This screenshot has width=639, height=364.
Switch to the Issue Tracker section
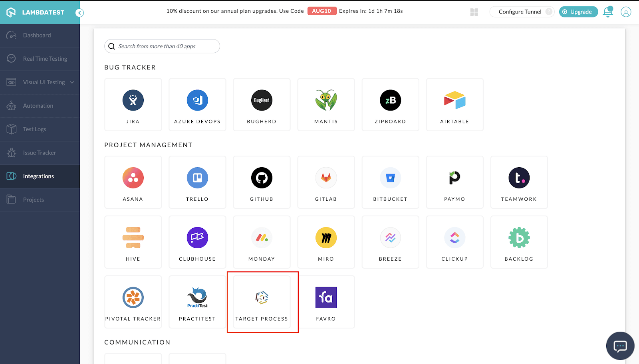coord(40,152)
